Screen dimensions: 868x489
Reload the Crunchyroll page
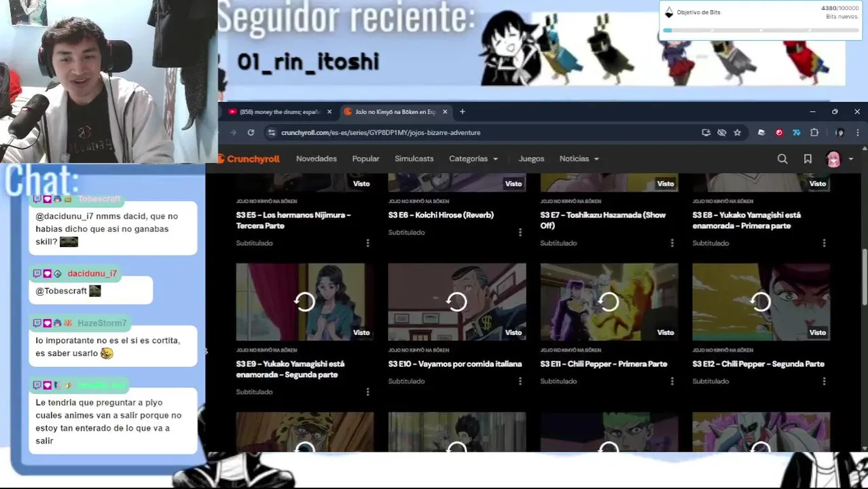coord(251,132)
